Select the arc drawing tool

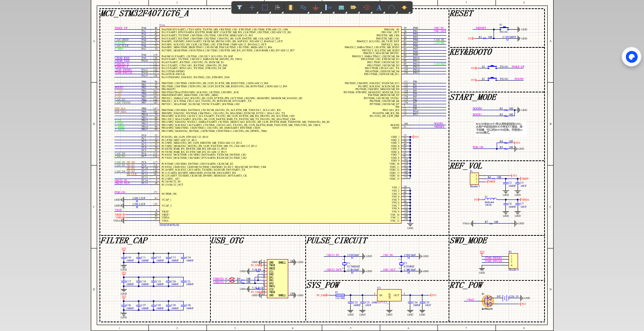[391, 8]
